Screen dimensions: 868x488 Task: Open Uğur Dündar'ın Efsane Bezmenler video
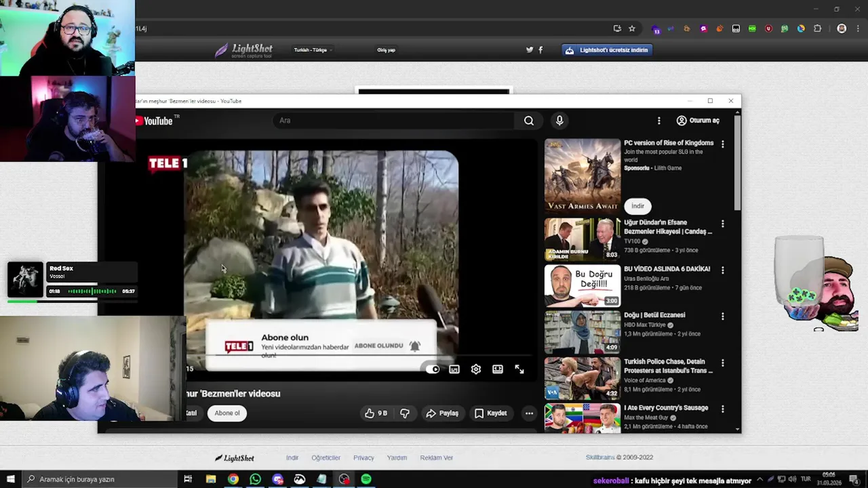point(583,239)
